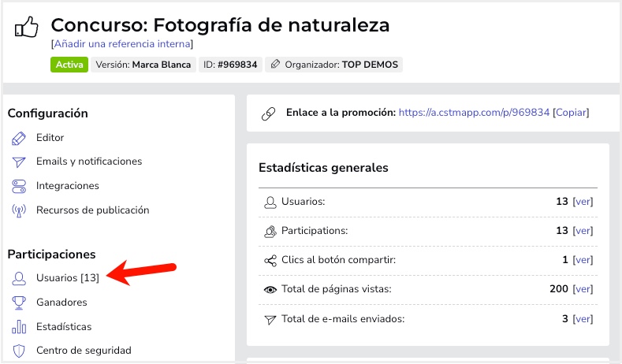Screen dimensions: 622x364
Task: Click the Centro de seguridad shield icon
Action: click(20, 351)
